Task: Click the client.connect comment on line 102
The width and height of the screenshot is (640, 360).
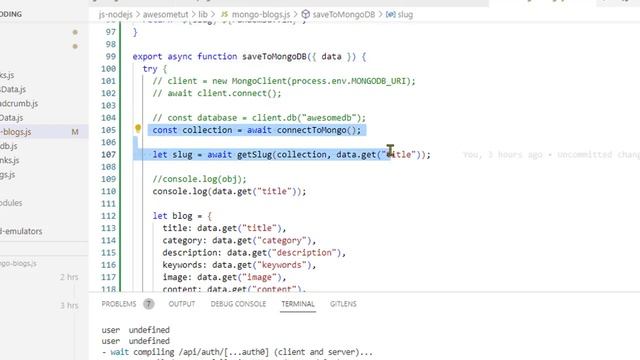Action: [217, 93]
